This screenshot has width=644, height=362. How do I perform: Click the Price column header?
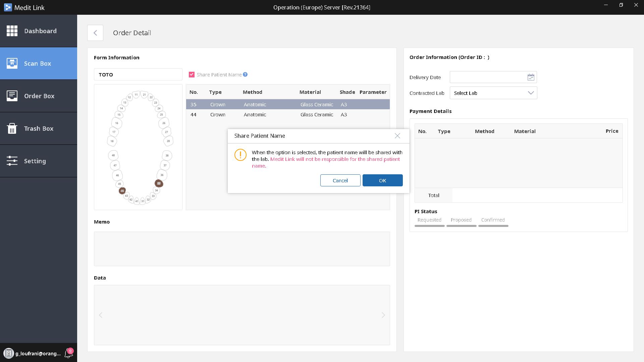[x=612, y=131]
